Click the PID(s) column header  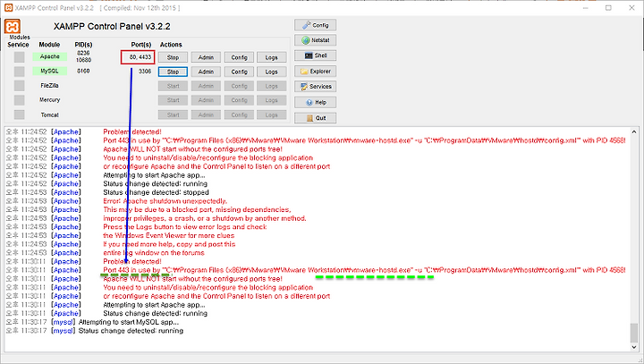pyautogui.click(x=83, y=45)
